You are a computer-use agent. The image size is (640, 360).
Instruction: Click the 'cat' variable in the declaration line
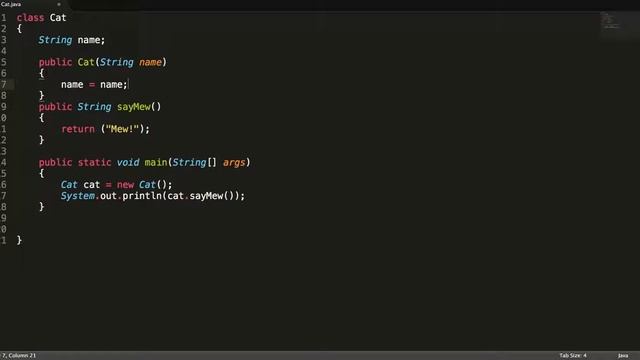pyautogui.click(x=91, y=184)
